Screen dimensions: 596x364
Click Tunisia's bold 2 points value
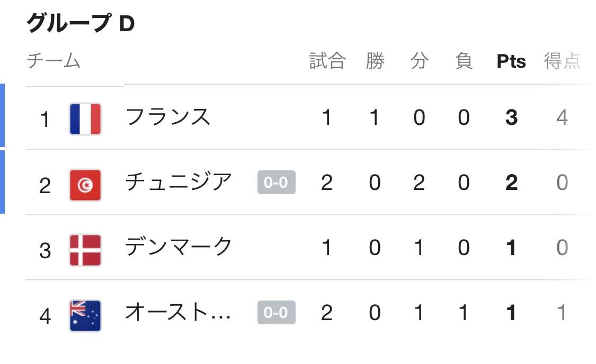tap(512, 183)
